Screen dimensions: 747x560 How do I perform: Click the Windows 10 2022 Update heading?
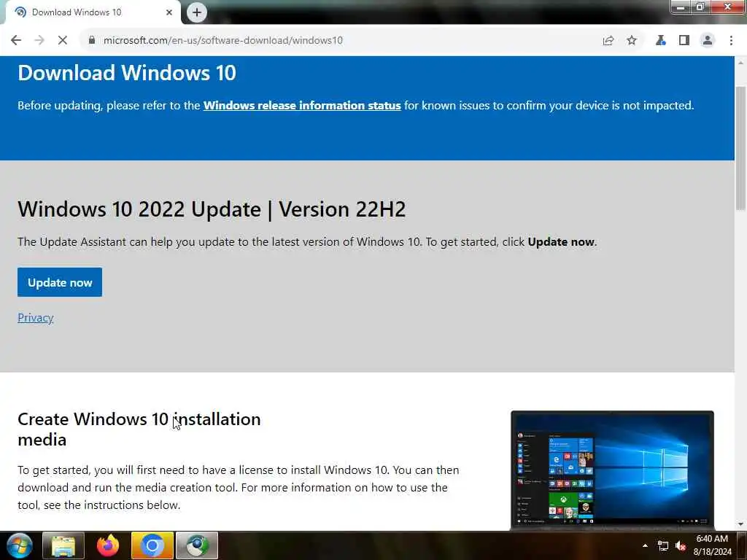pos(212,209)
